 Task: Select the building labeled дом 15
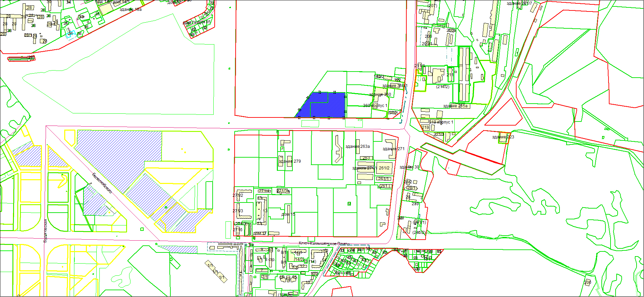pyautogui.click(x=288, y=214)
